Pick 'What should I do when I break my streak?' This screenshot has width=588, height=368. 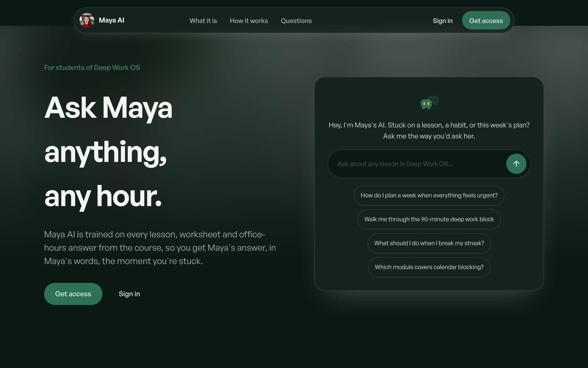click(x=429, y=243)
